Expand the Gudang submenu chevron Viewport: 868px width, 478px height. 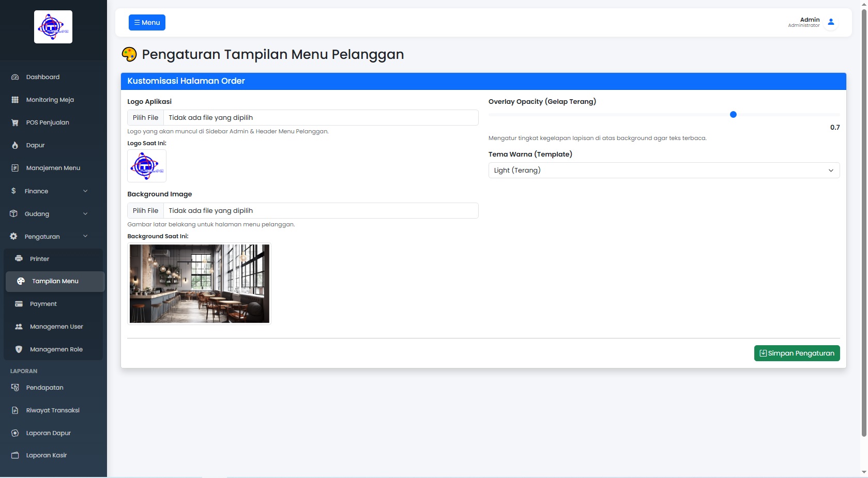click(x=85, y=213)
